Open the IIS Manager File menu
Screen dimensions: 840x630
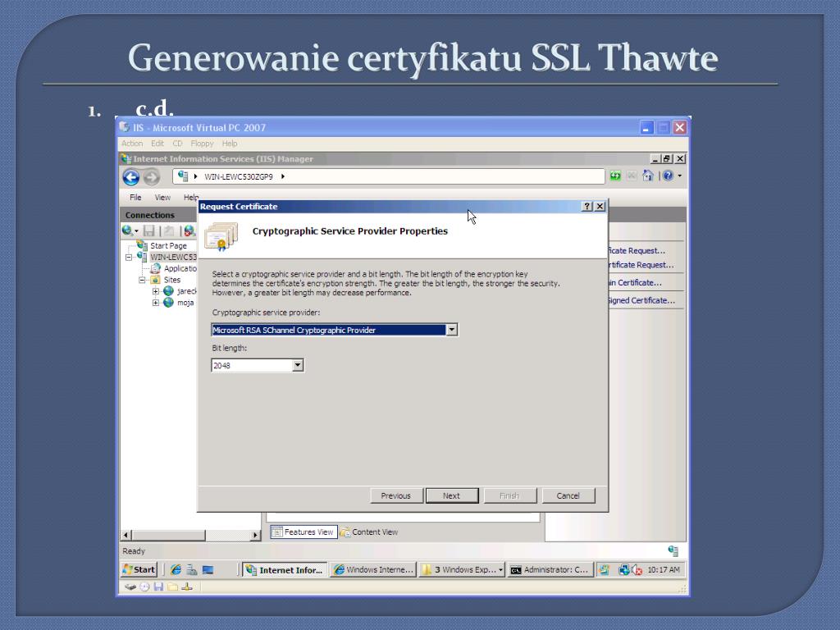pyautogui.click(x=135, y=197)
